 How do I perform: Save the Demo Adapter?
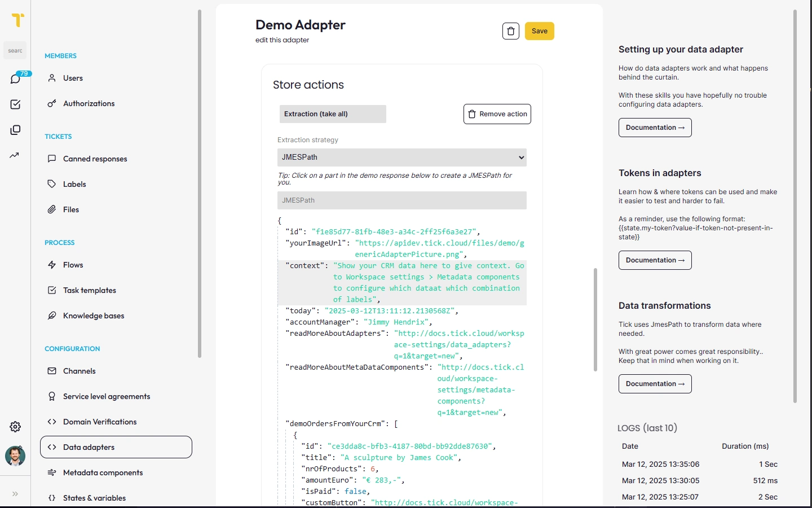540,31
